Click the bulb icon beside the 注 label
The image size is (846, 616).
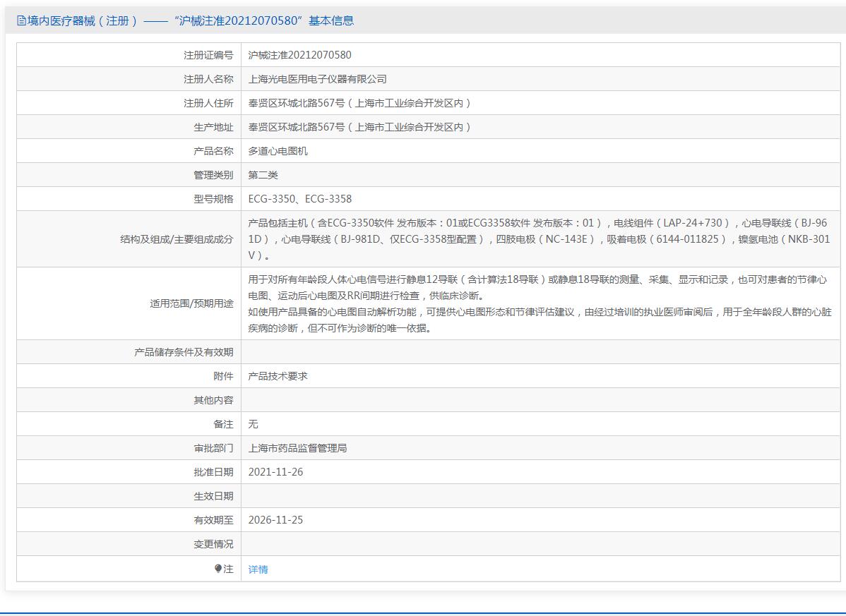pyautogui.click(x=218, y=569)
